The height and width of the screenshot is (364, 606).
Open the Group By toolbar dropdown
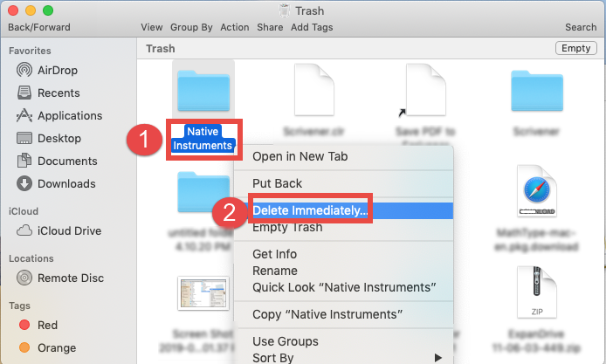coord(191,27)
